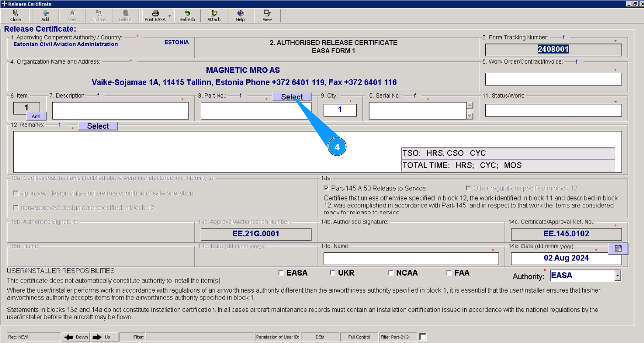The width and height of the screenshot is (644, 343).
Task: Click the Description input field
Action: click(120, 110)
